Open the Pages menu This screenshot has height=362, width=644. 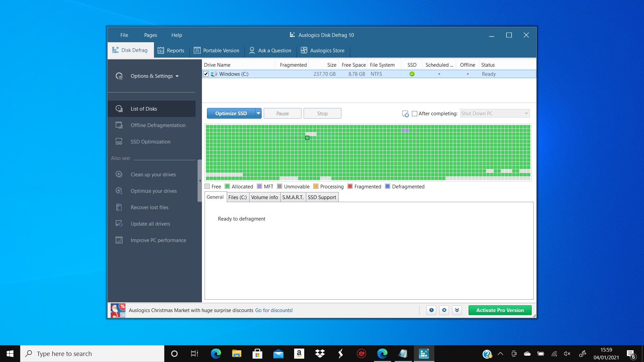pos(150,35)
